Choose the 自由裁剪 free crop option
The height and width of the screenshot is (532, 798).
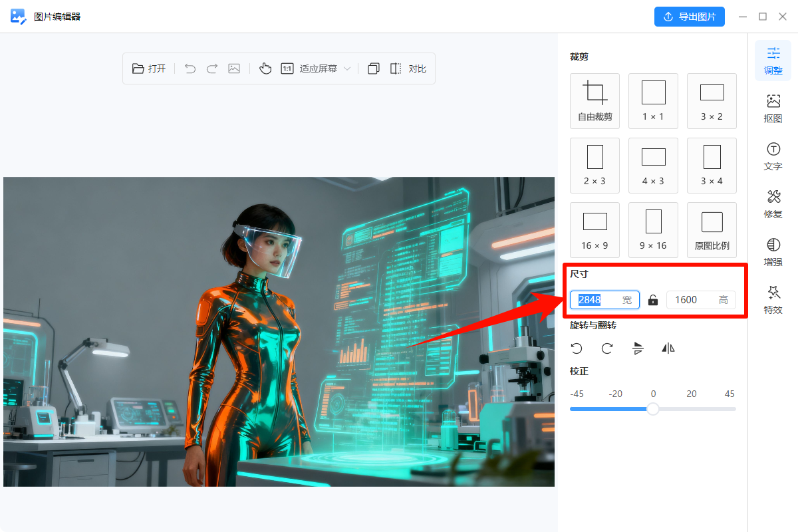tap(595, 100)
